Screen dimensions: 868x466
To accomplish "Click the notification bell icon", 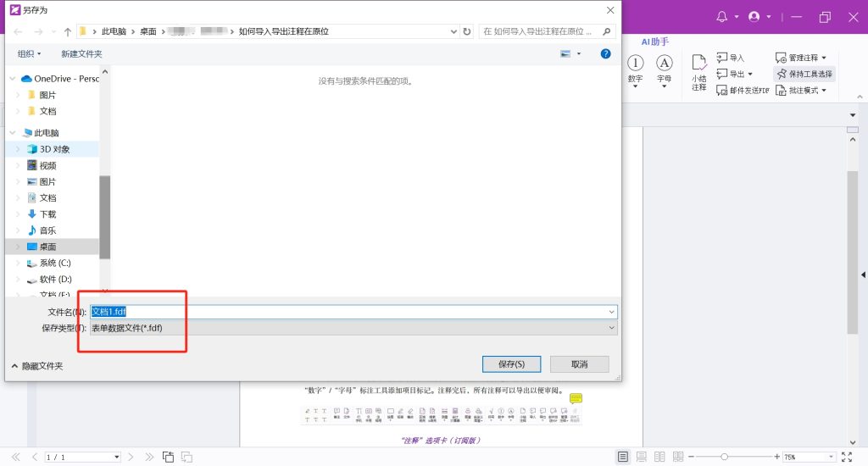I will (x=722, y=17).
